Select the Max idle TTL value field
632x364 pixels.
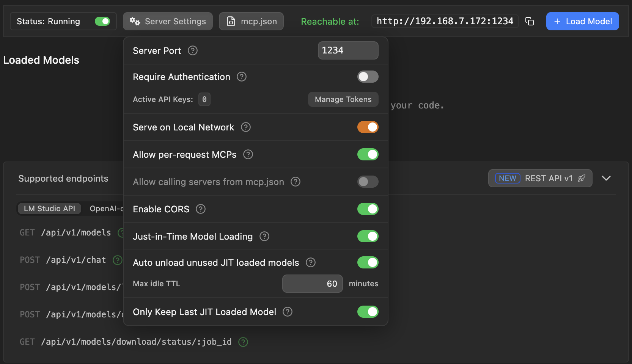coord(312,283)
